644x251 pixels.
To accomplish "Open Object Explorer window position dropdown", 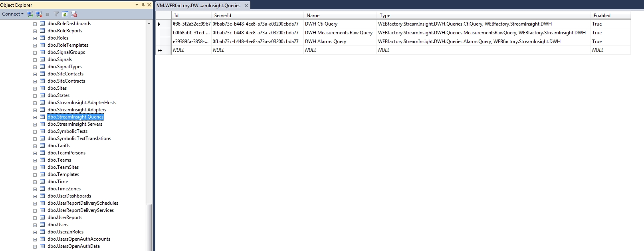I will [137, 5].
